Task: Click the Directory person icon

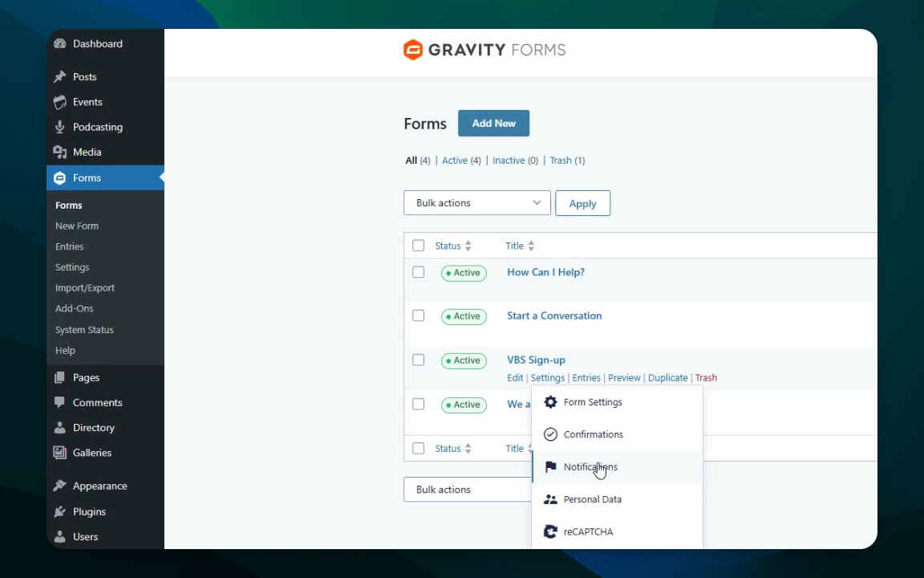Action: [x=59, y=428]
